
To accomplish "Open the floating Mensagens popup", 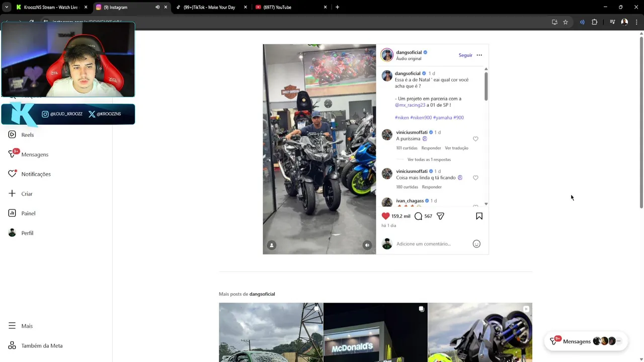I will pos(586,341).
